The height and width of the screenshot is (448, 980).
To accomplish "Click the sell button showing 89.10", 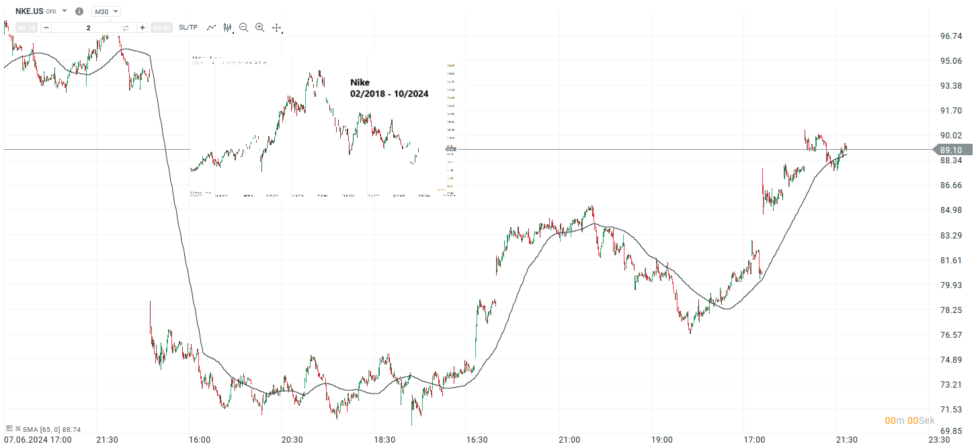I will click(26, 28).
